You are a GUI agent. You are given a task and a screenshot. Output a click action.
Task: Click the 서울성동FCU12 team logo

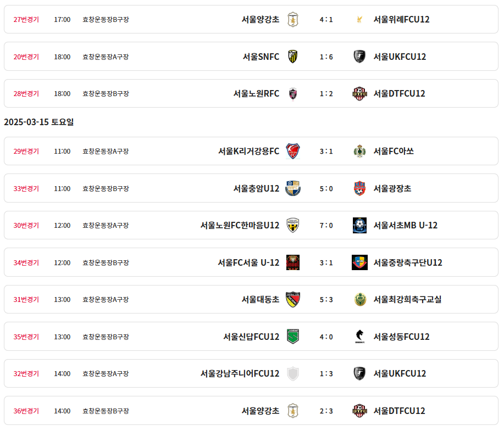[x=359, y=337]
